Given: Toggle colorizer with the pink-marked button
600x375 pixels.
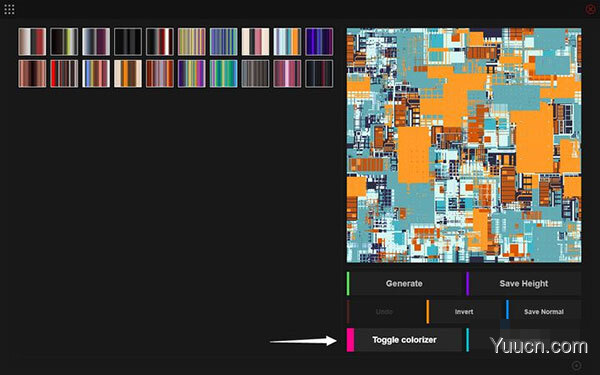Looking at the screenshot, I should pyautogui.click(x=404, y=340).
